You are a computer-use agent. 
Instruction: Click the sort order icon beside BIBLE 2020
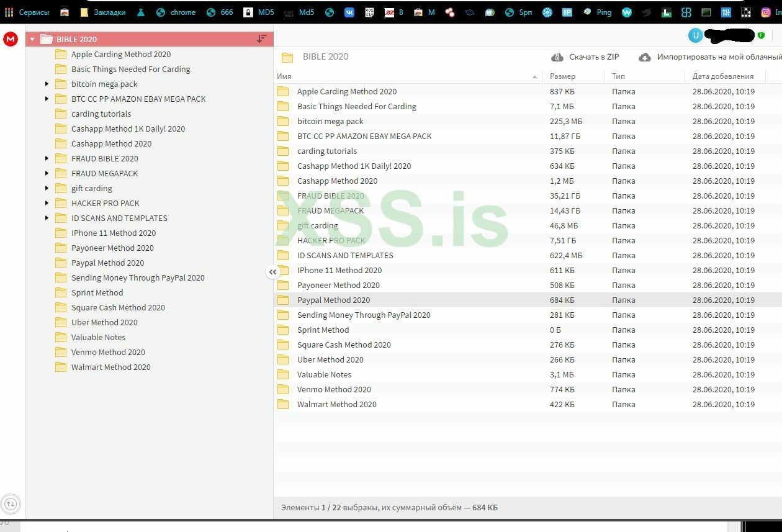coord(262,39)
